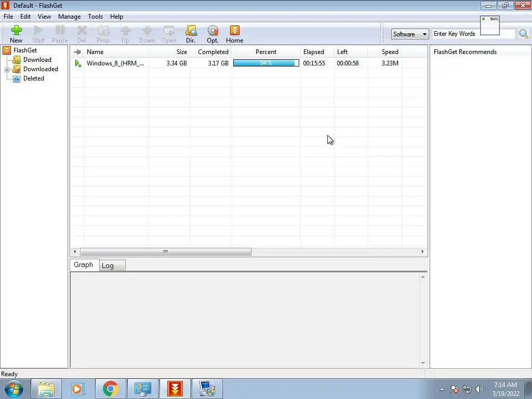This screenshot has width=532, height=399.
Task: Click the search magnifier icon
Action: (x=524, y=34)
